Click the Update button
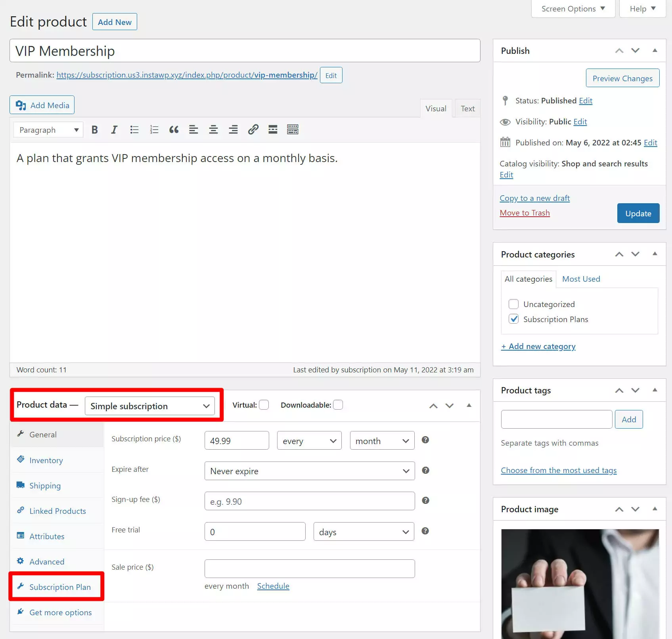This screenshot has height=639, width=672. [638, 214]
